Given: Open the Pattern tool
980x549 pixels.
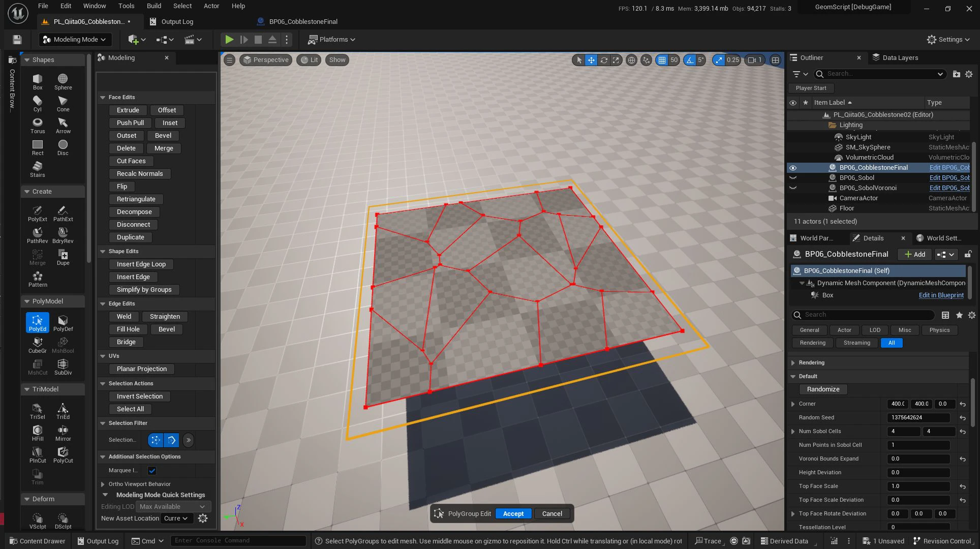Looking at the screenshot, I should tap(38, 279).
